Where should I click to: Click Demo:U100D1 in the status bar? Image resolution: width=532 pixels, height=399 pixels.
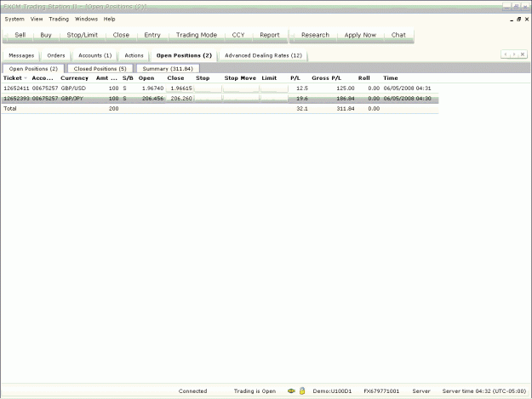pyautogui.click(x=332, y=391)
